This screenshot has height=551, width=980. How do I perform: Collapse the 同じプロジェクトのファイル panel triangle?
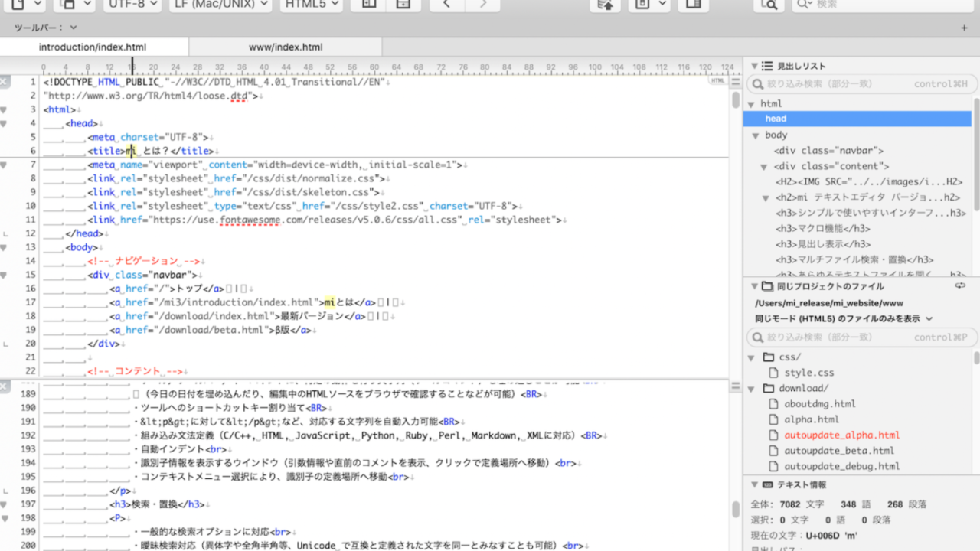point(753,287)
